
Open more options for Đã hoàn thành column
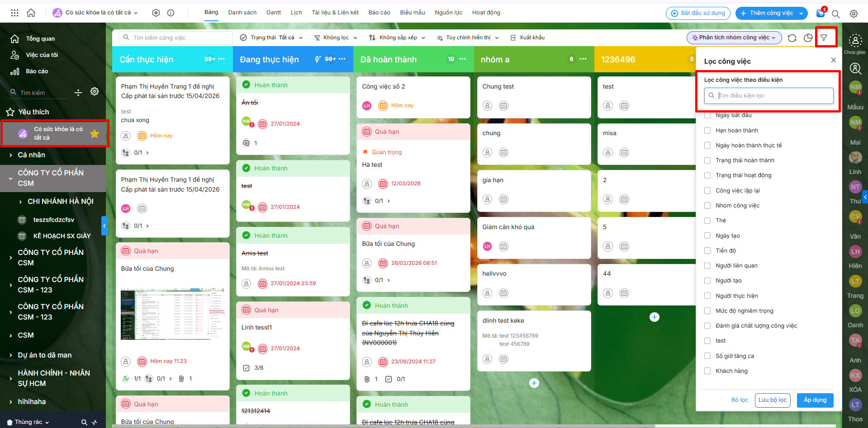462,59
